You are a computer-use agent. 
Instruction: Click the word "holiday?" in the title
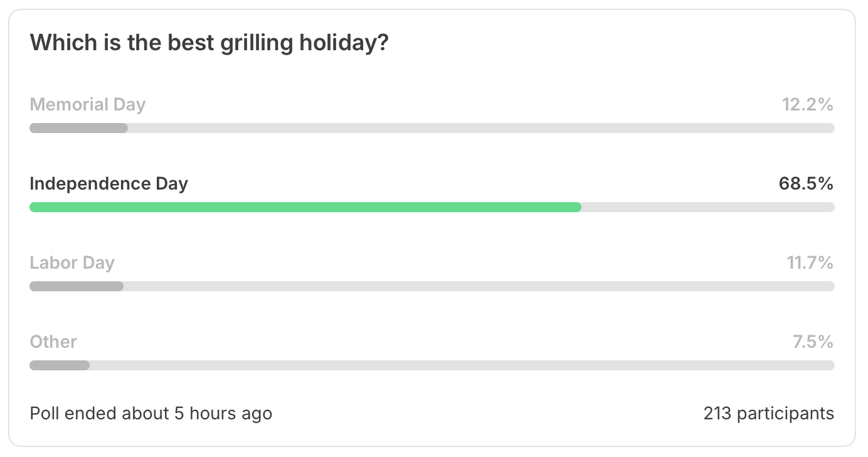point(344,43)
